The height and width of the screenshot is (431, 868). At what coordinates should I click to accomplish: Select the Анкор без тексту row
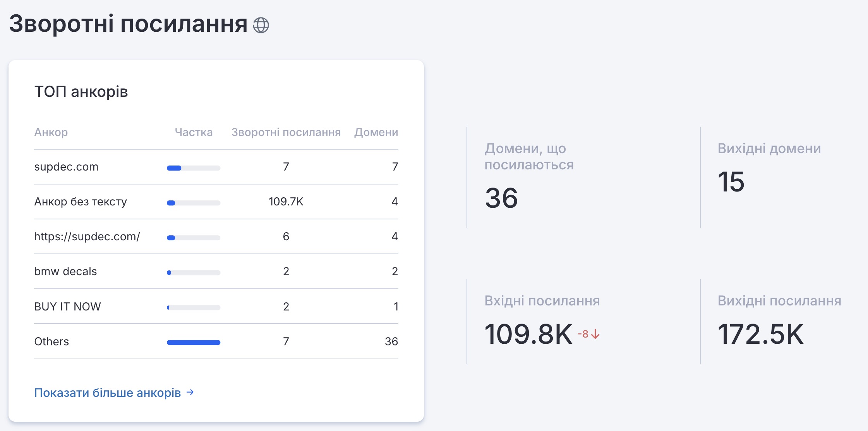point(81,202)
